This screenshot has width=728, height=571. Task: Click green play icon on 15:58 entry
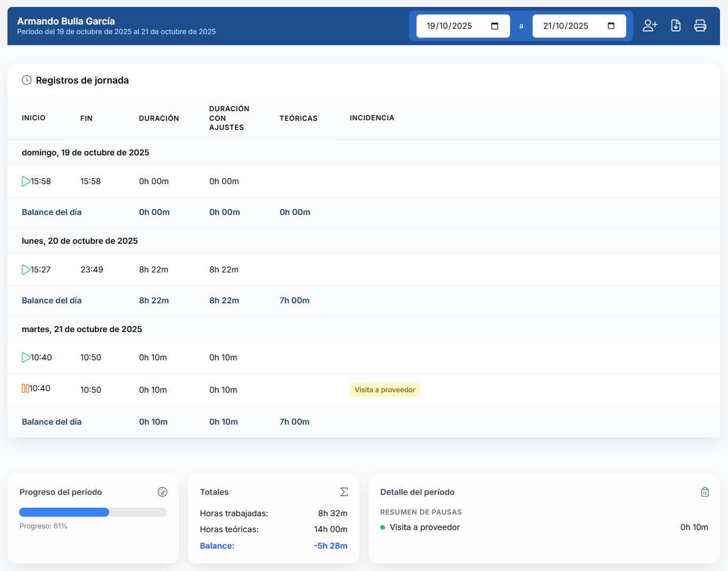click(26, 181)
